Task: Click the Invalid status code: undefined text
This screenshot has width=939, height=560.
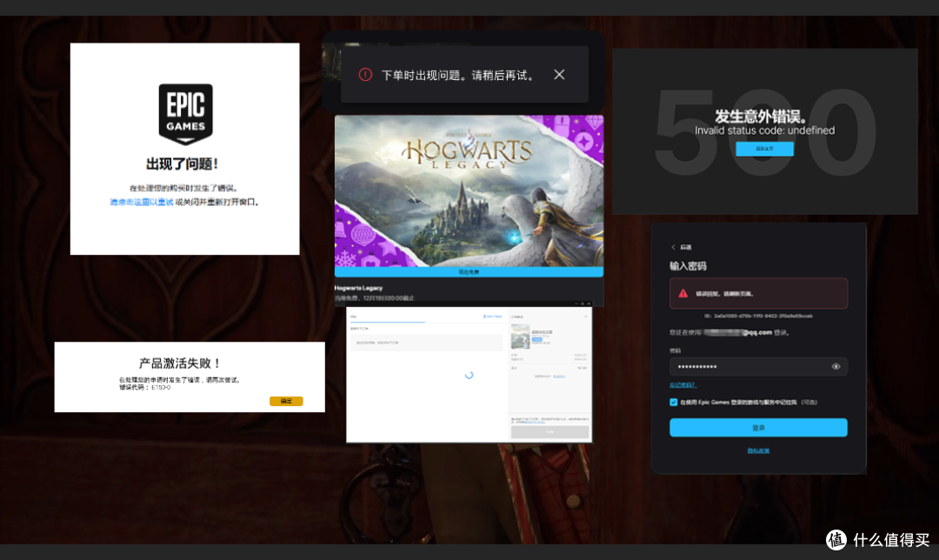Action: click(x=765, y=130)
